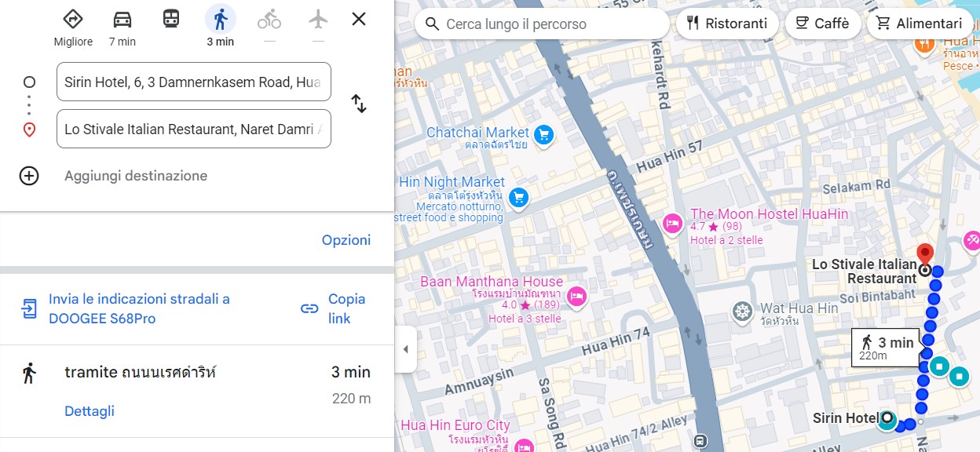The height and width of the screenshot is (452, 980).
Task: Filter by Caffè along the route
Action: click(822, 24)
